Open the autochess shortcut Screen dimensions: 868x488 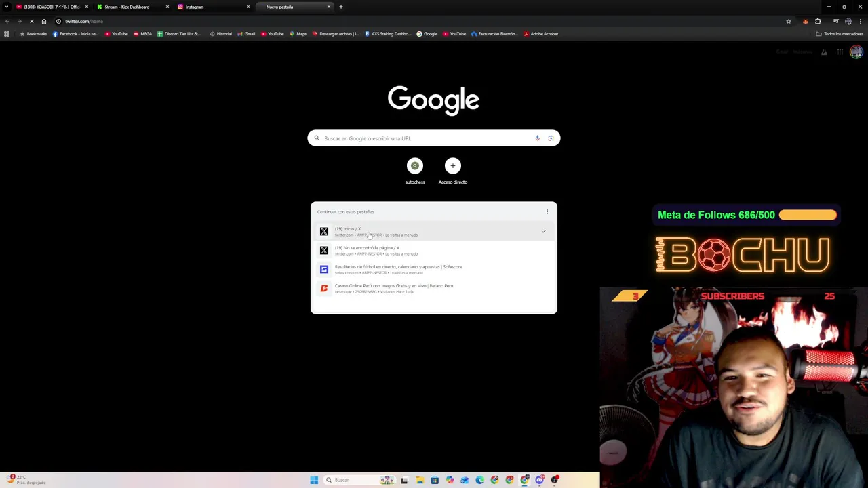(x=415, y=171)
